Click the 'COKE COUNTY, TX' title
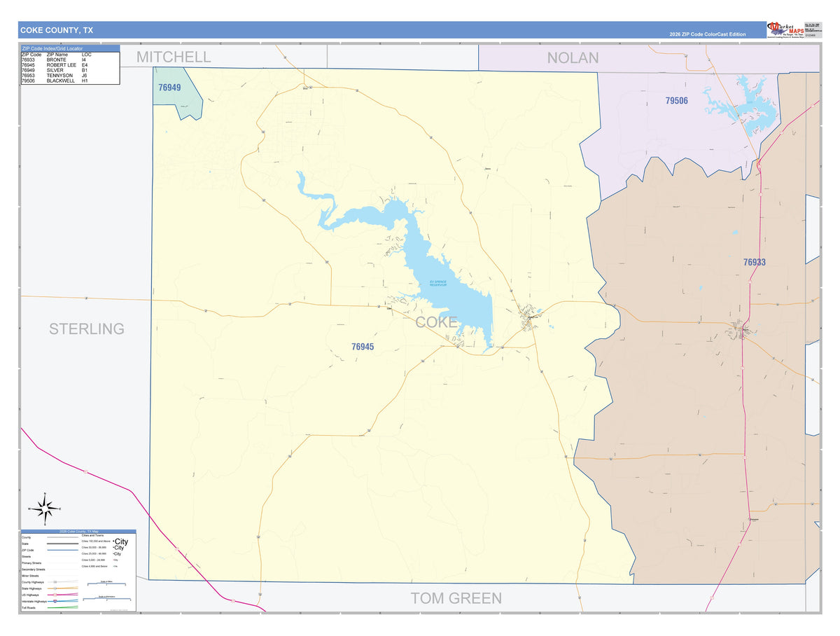 [56, 30]
